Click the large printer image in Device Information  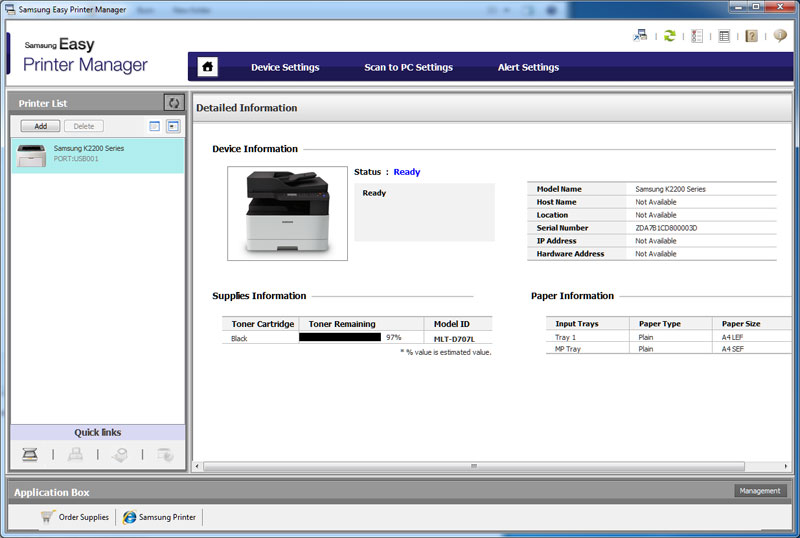click(287, 213)
